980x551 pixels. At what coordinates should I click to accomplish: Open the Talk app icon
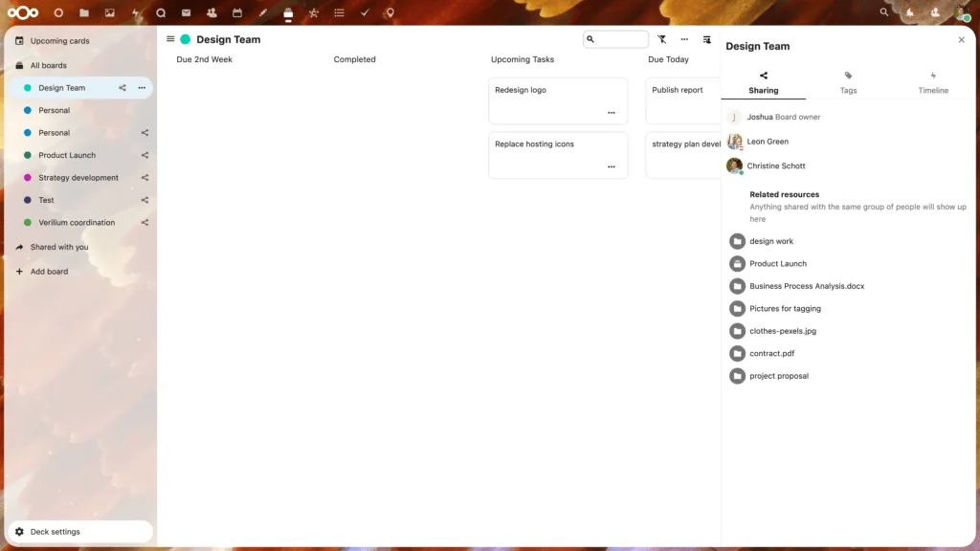coord(161,12)
